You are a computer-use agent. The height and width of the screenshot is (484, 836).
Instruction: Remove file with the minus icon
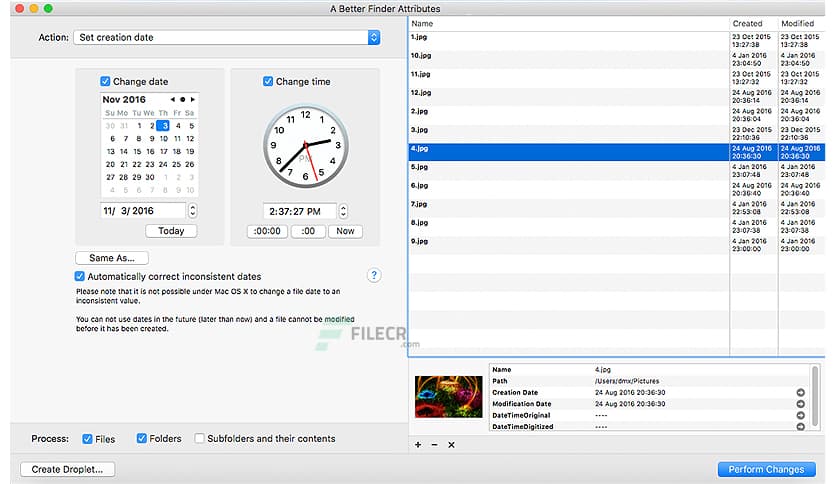(435, 445)
